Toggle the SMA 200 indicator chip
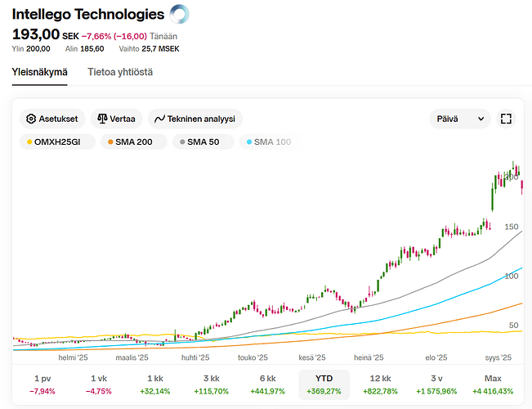532x409 pixels. pyautogui.click(x=134, y=142)
